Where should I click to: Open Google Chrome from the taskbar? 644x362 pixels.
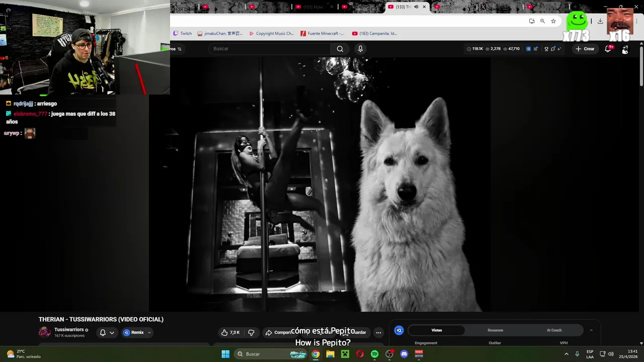click(315, 354)
